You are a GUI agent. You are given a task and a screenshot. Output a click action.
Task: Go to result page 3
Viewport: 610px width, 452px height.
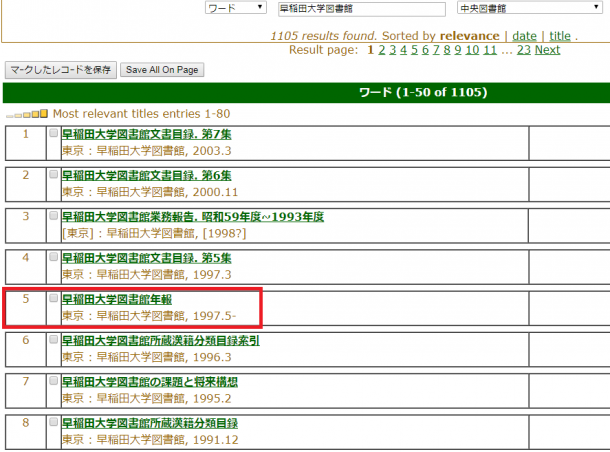[x=393, y=50]
